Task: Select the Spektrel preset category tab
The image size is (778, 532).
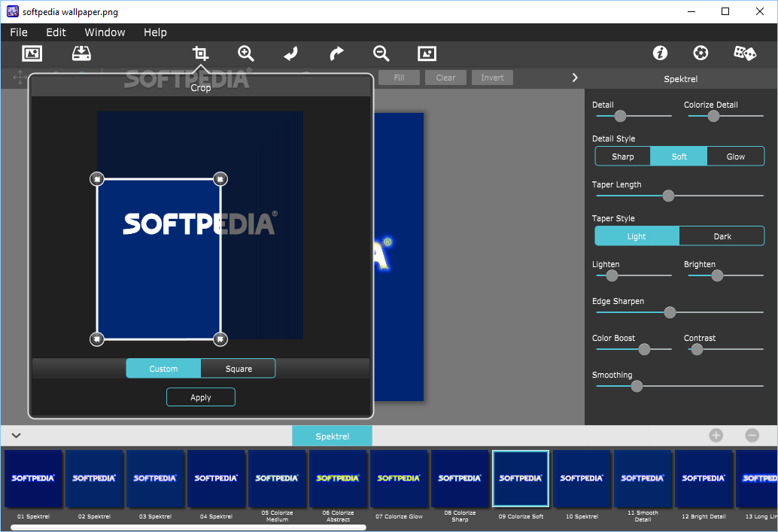Action: [333, 436]
